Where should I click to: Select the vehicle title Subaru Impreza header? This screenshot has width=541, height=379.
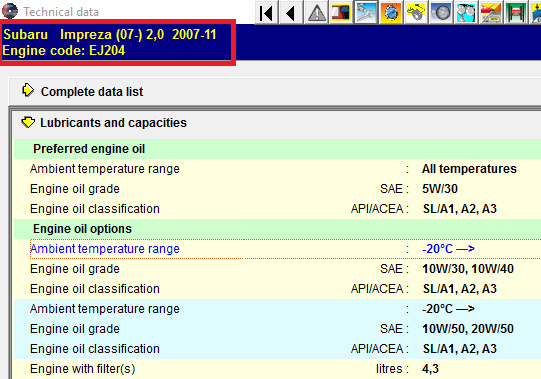110,35
